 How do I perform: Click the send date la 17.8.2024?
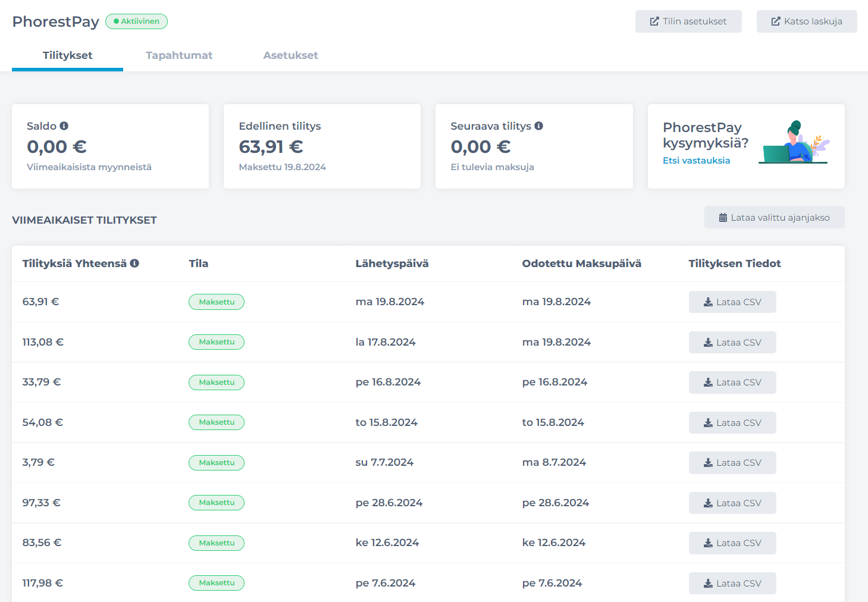click(x=386, y=342)
